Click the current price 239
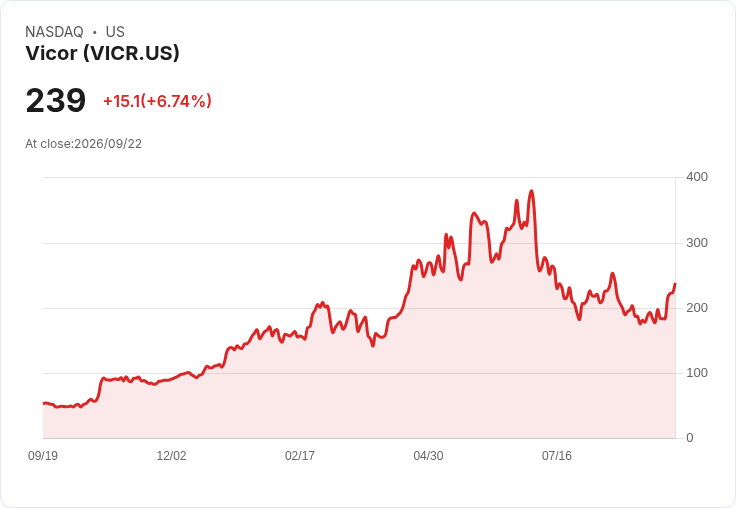736x508 pixels. 55,100
